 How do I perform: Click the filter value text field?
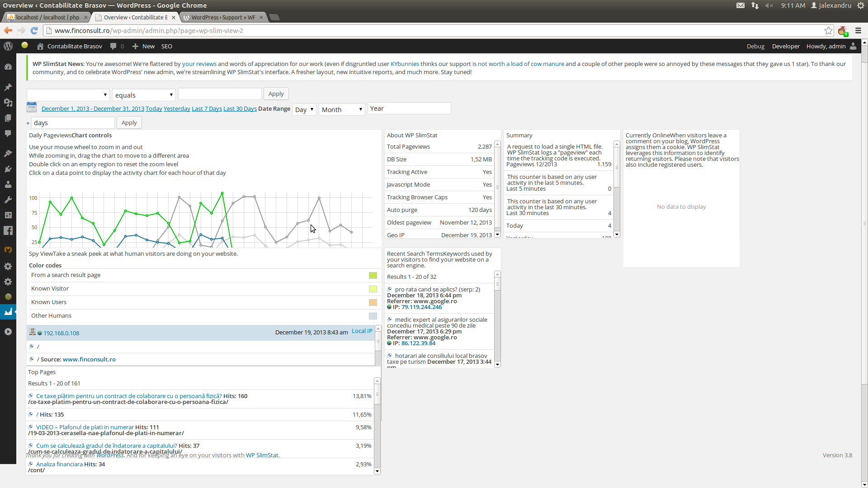pyautogui.click(x=220, y=94)
